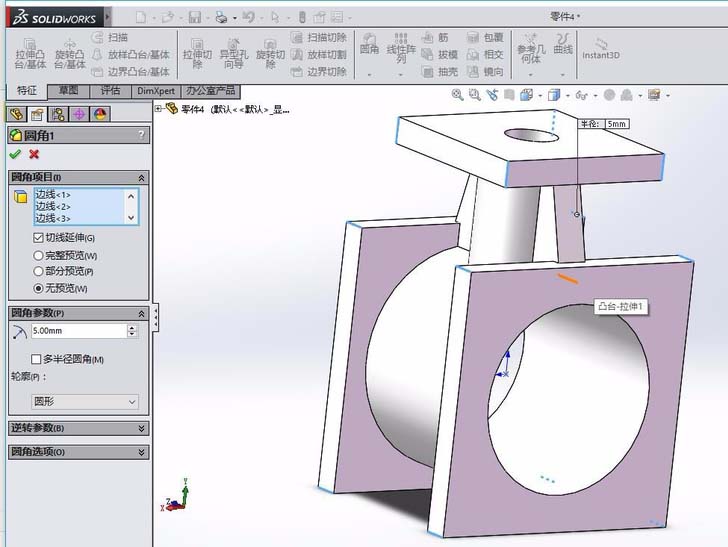The image size is (728, 547).
Task: Select the Shell (抽壳) tool
Action: click(440, 72)
